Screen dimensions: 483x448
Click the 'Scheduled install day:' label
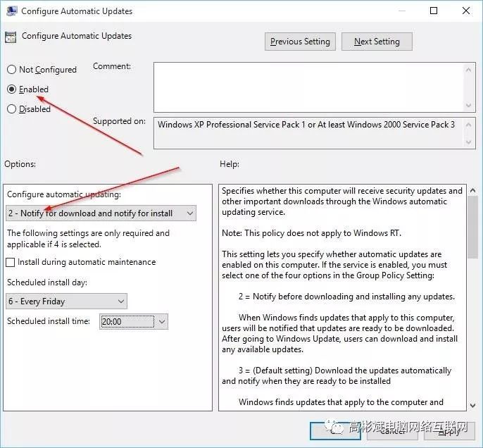[47, 282]
